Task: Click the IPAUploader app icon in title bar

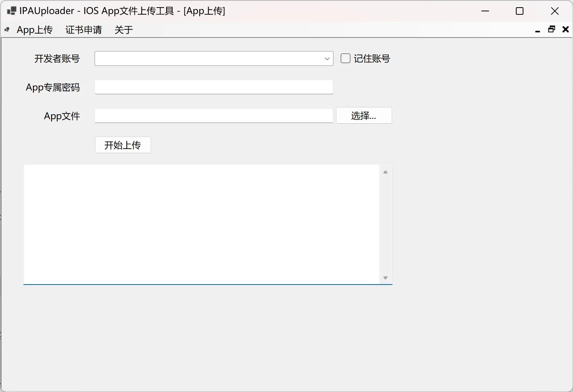Action: [x=11, y=11]
